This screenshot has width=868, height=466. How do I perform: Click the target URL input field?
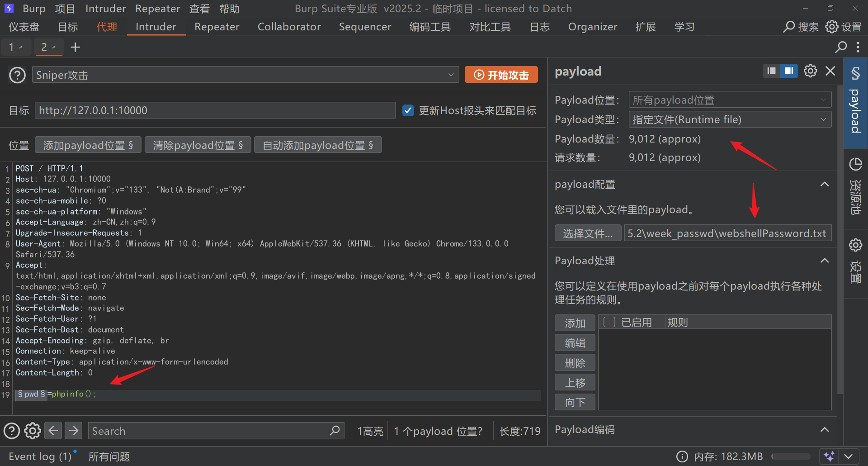pos(215,110)
